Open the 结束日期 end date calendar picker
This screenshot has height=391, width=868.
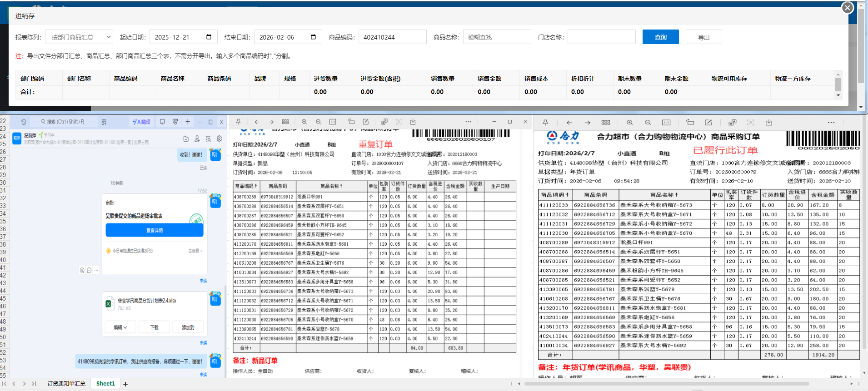pos(313,37)
